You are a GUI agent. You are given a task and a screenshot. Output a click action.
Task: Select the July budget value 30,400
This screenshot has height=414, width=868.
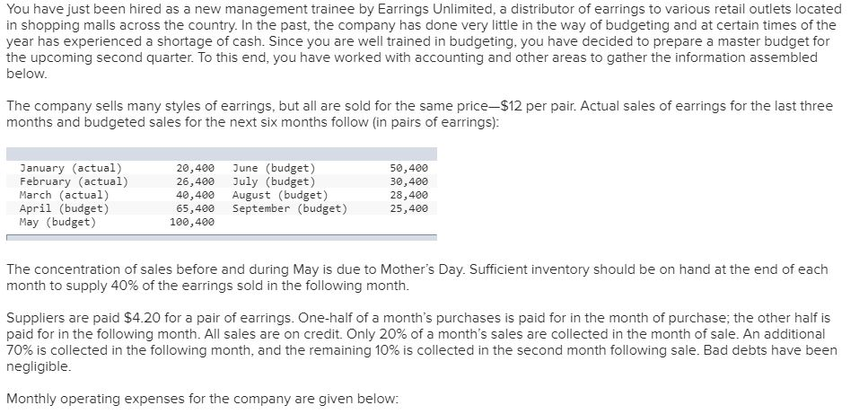click(x=409, y=181)
